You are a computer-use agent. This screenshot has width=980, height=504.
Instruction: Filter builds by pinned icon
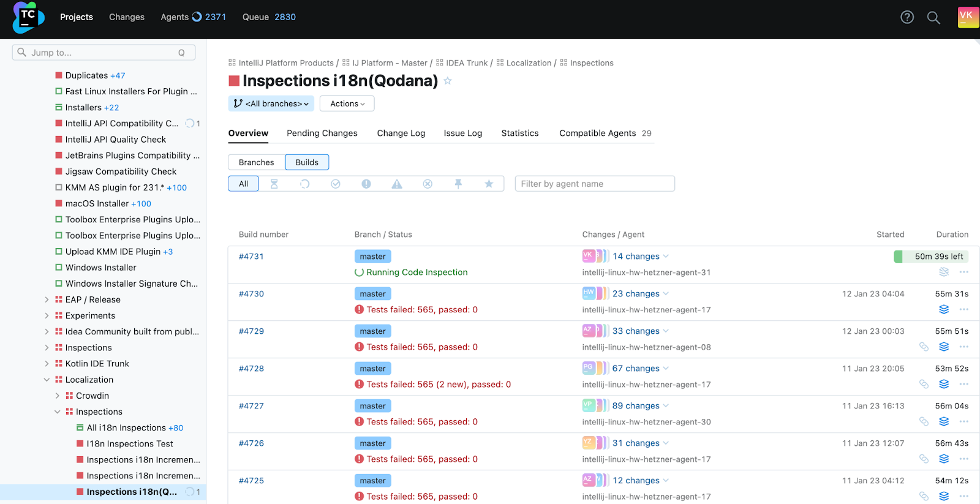coord(458,184)
